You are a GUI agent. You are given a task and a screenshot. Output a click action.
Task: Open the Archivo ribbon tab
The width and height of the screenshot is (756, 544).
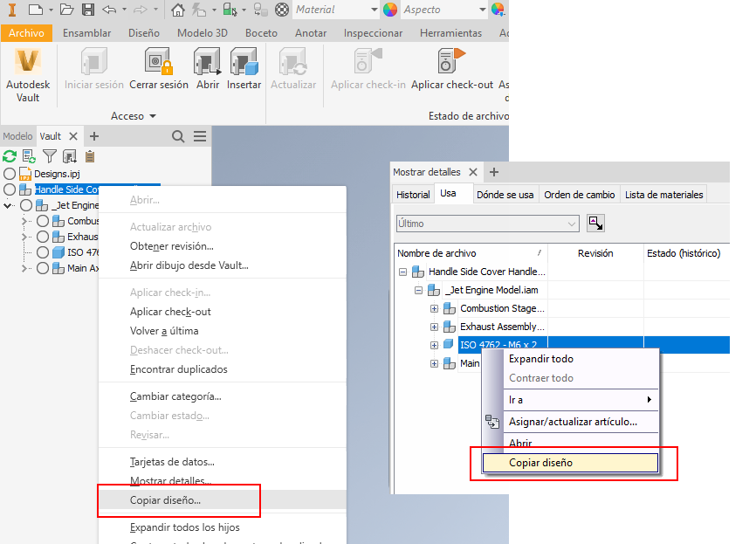tap(26, 33)
